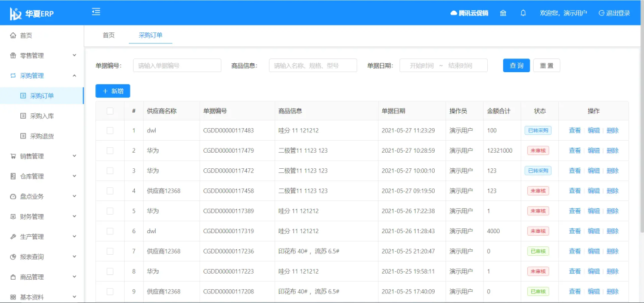Expand the 仓库管理 menu chevron
644x303 pixels.
pos(75,176)
